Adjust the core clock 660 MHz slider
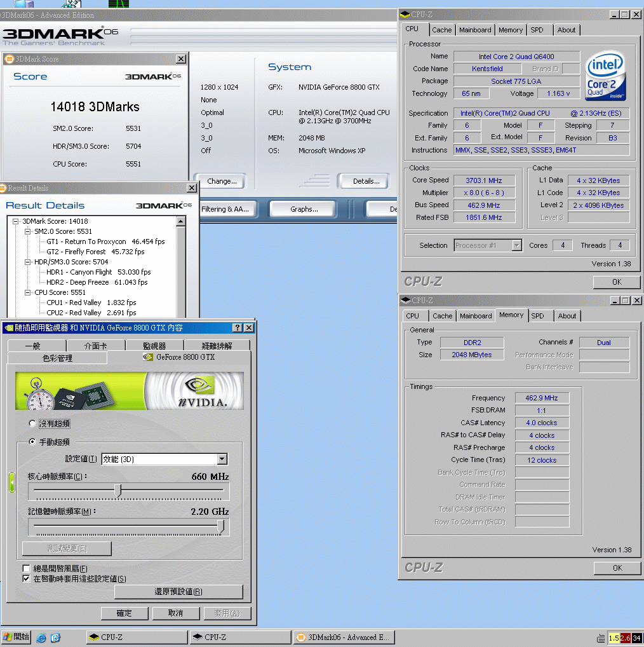The width and height of the screenshot is (644, 647). coord(118,490)
